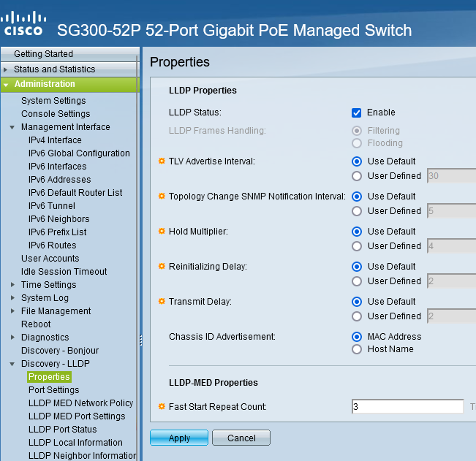The image size is (476, 461).
Task: Collapse the Management Interface tree arrow
Action: [12, 127]
